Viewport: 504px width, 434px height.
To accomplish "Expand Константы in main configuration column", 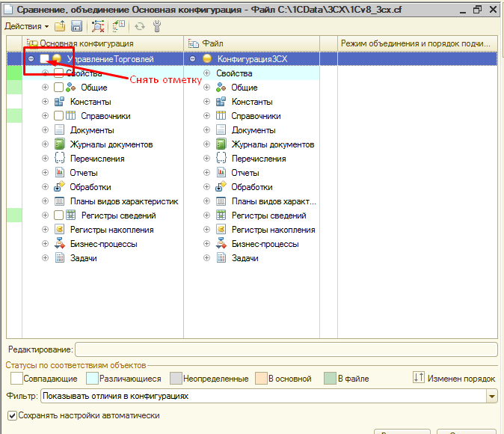I will point(46,102).
